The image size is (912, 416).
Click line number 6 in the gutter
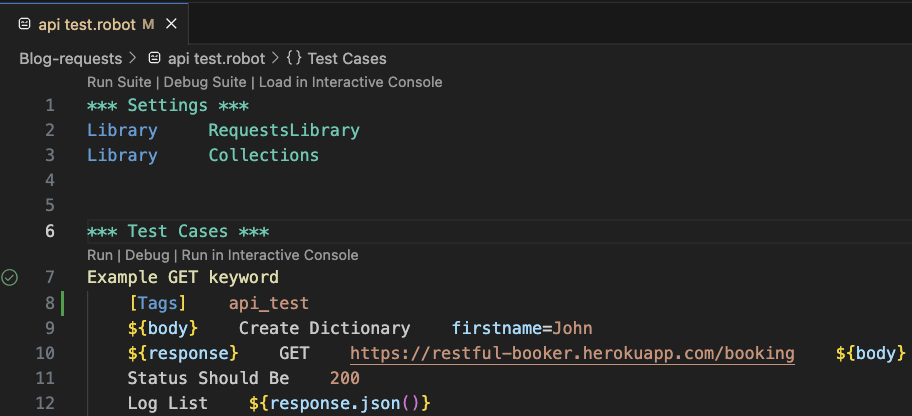[x=50, y=231]
